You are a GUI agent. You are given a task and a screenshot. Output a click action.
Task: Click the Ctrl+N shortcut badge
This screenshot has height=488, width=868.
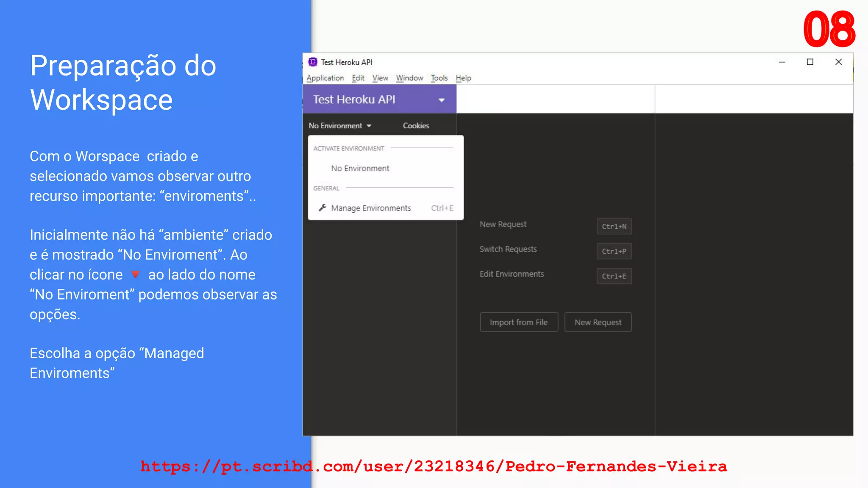pos(614,227)
